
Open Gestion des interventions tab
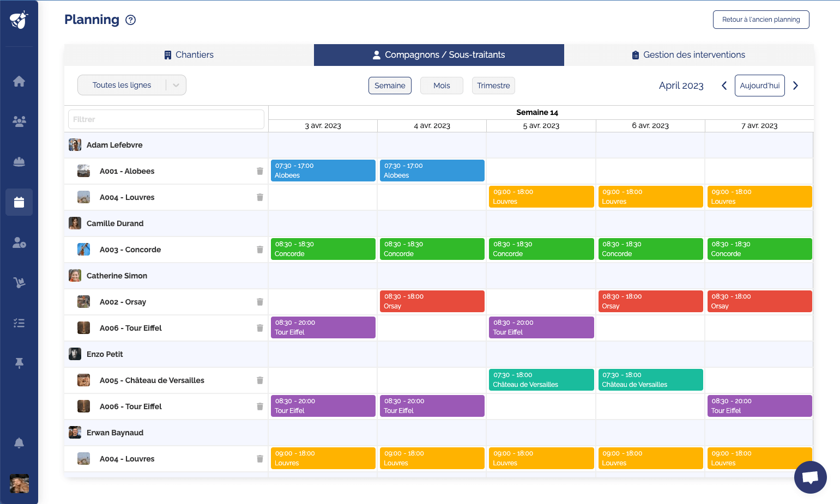point(688,55)
